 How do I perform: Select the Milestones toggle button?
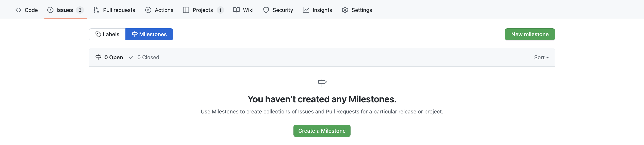point(149,35)
